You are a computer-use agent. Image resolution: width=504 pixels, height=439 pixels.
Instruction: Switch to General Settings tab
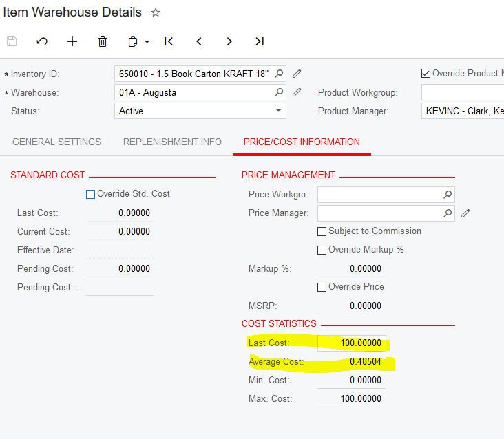(57, 142)
